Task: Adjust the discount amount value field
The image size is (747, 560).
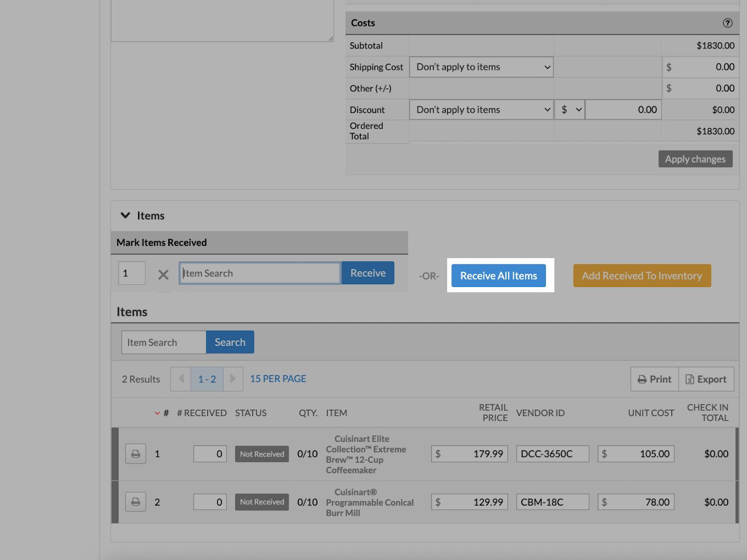Action: click(623, 109)
